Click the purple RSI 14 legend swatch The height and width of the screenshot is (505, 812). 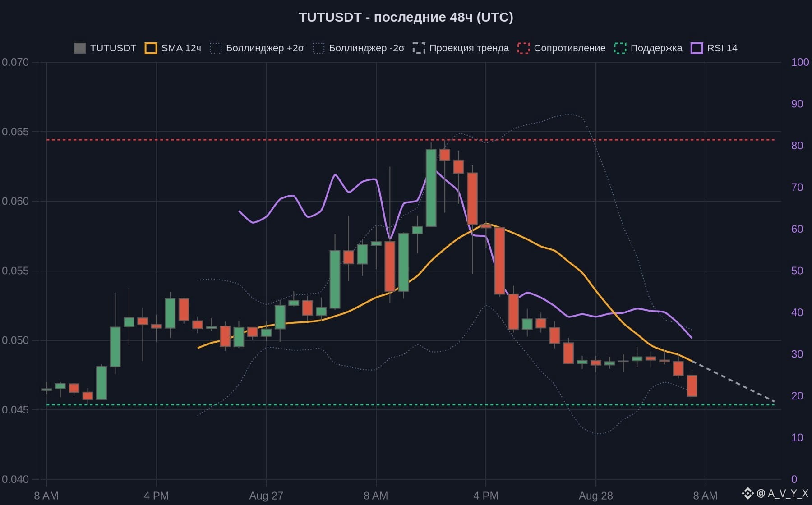tap(697, 48)
